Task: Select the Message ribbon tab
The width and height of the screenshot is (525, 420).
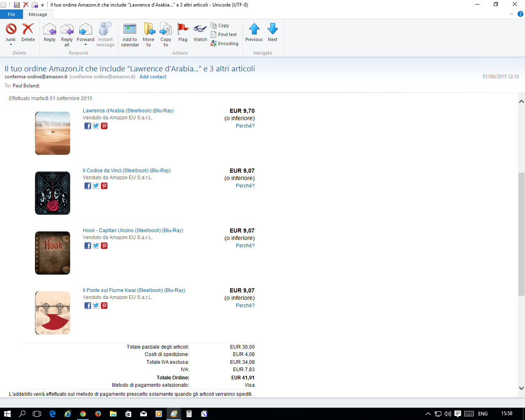Action: 38,14
